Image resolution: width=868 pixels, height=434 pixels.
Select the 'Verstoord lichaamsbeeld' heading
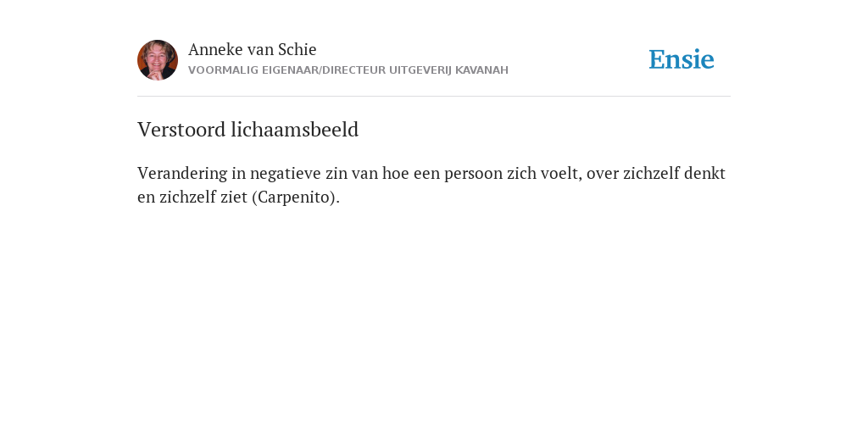248,130
